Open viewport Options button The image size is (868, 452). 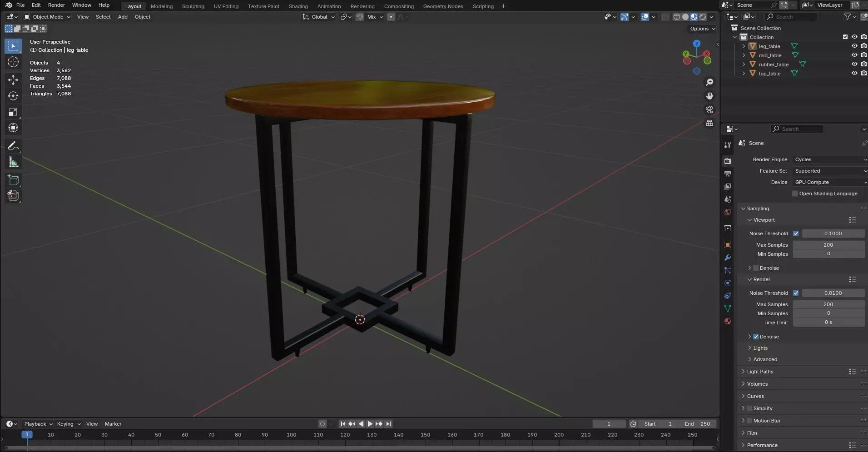702,29
